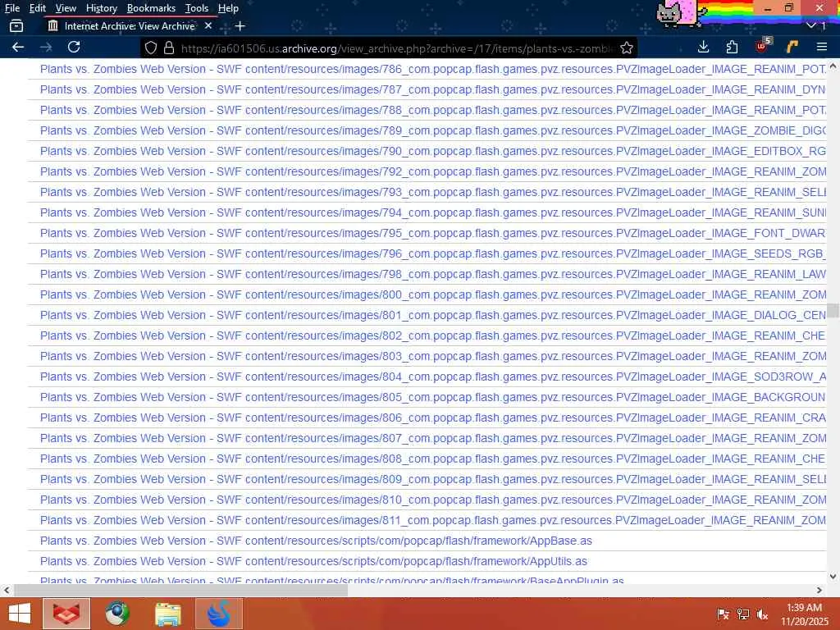Open Action Center flag tray icon

point(723,614)
